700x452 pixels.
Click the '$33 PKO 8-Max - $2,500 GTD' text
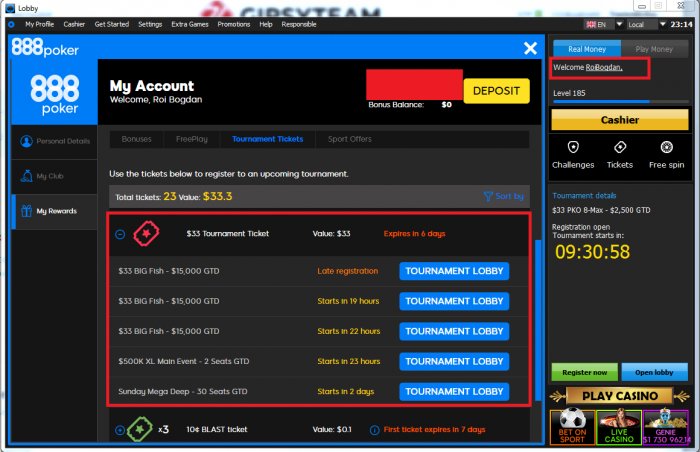pyautogui.click(x=601, y=210)
